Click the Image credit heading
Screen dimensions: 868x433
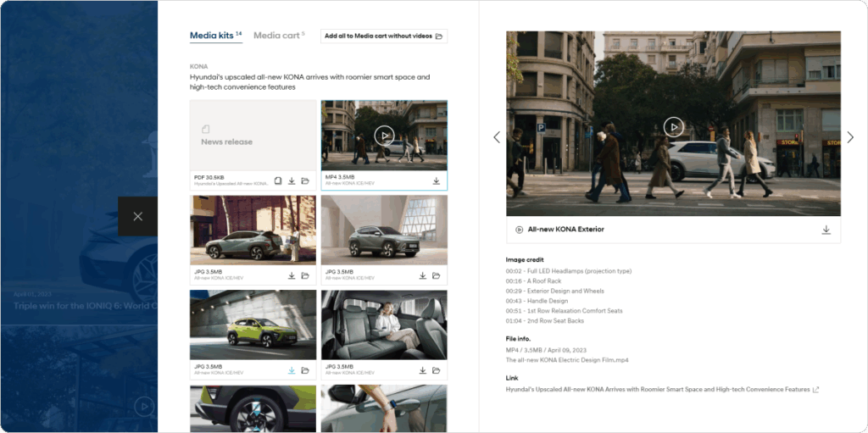coord(525,259)
